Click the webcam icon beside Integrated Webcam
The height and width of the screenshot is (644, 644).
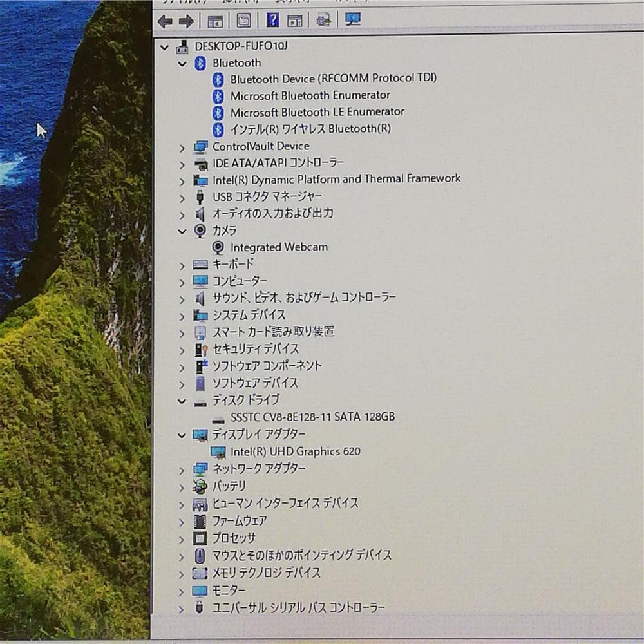(218, 248)
